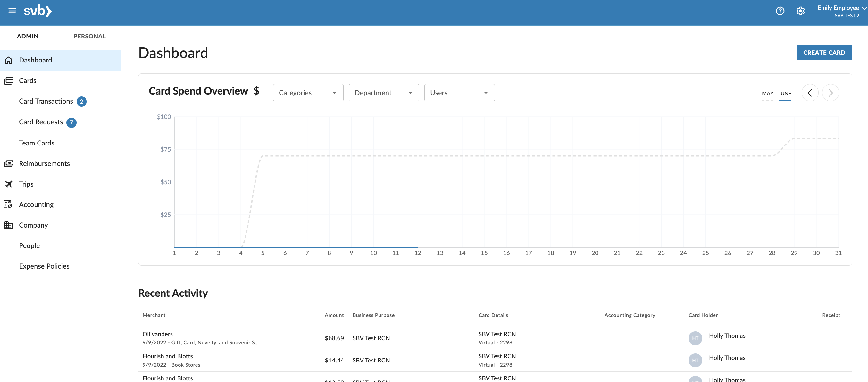Click the Cards stack icon

tap(9, 81)
